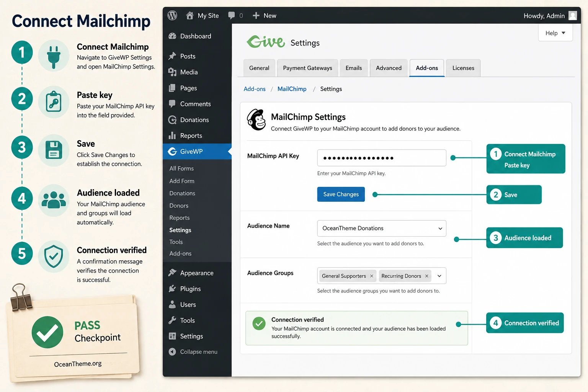Click the Save Changes button
The height and width of the screenshot is (392, 588).
341,194
